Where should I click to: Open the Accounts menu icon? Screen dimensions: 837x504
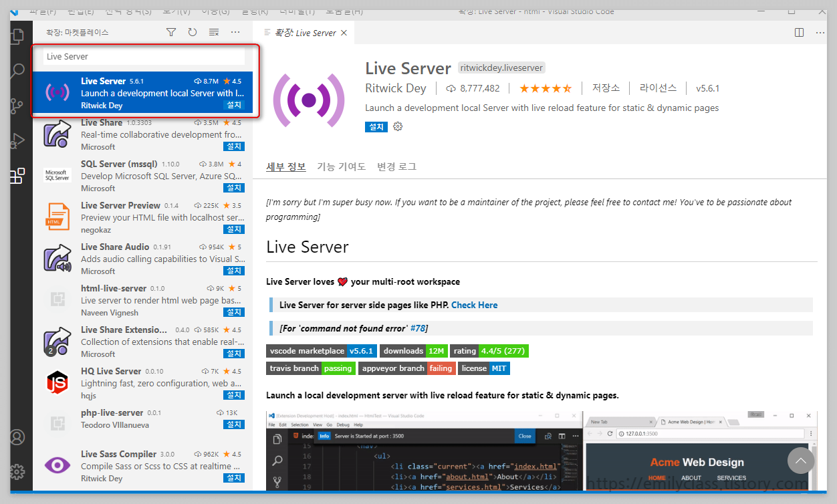18,437
